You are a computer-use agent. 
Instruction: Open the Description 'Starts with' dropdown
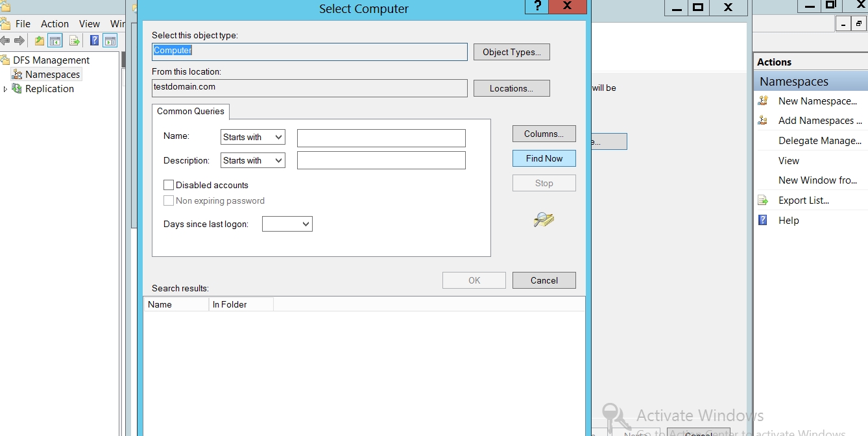pyautogui.click(x=252, y=160)
